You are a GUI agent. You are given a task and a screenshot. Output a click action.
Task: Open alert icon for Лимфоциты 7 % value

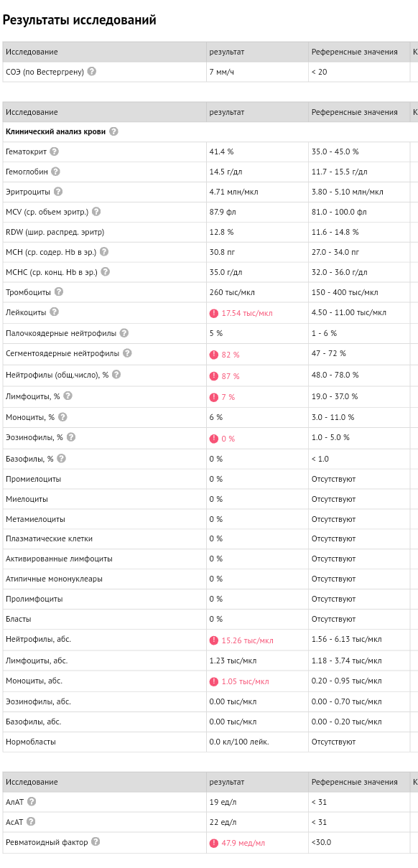[214, 397]
